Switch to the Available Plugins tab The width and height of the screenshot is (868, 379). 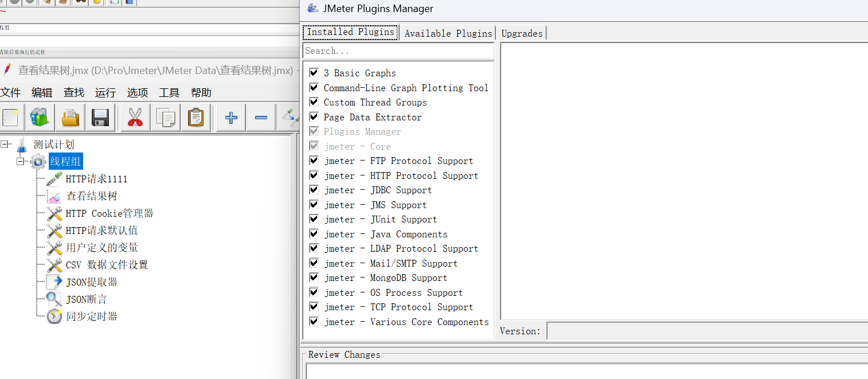[x=448, y=33]
